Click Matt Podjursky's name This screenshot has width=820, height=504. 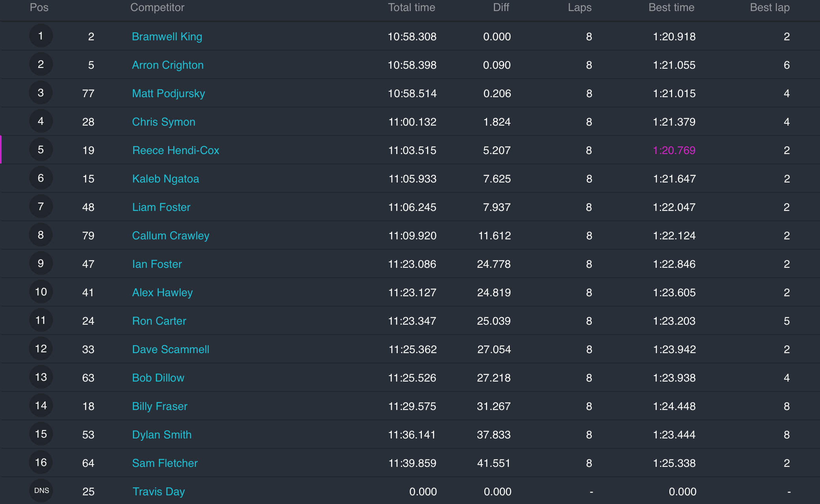[x=168, y=94]
